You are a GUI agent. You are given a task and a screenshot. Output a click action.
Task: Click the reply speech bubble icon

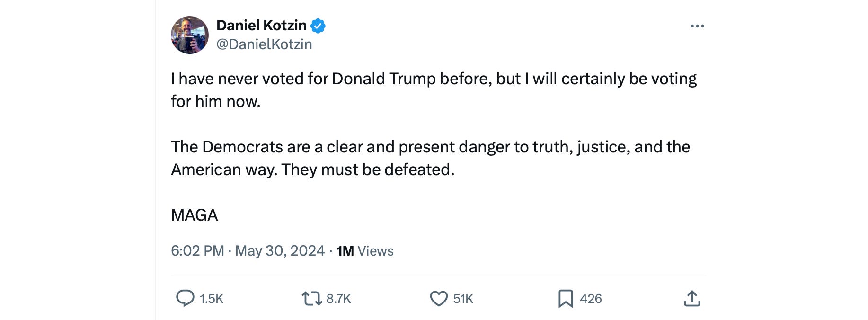coord(185,298)
